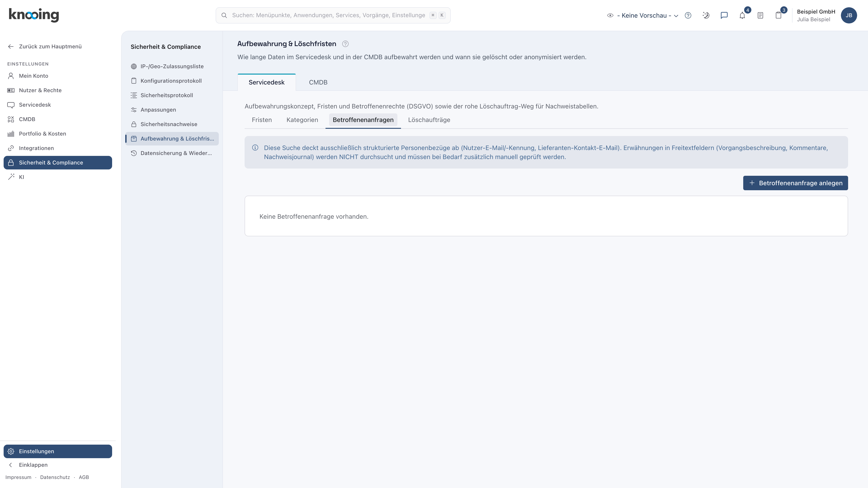
Task: Open the chat messages icon
Action: [724, 16]
